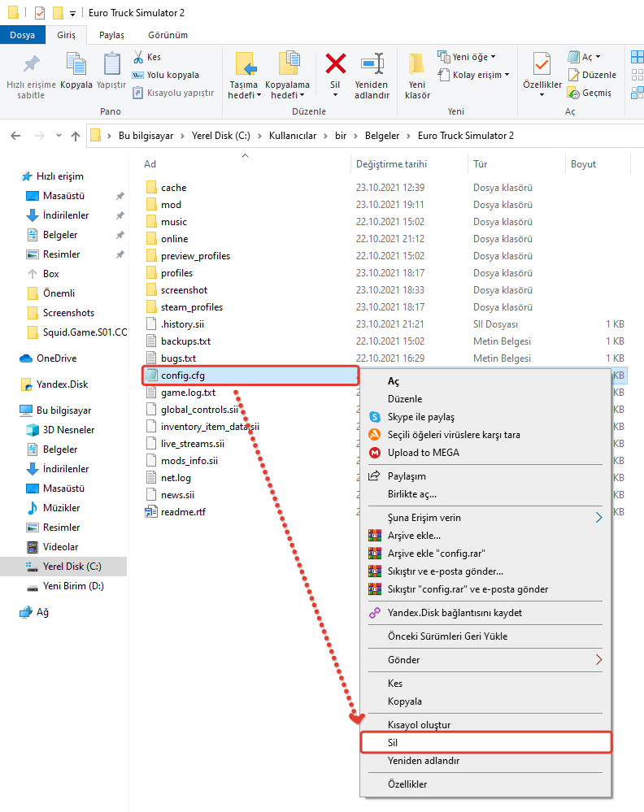
Task: Sort by the Tür column header
Action: click(481, 164)
